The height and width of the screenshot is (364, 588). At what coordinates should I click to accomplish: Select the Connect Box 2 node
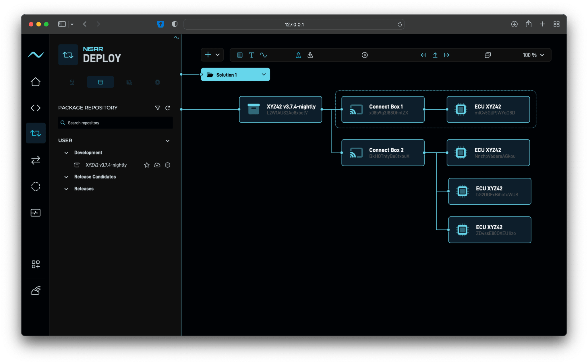pos(383,153)
